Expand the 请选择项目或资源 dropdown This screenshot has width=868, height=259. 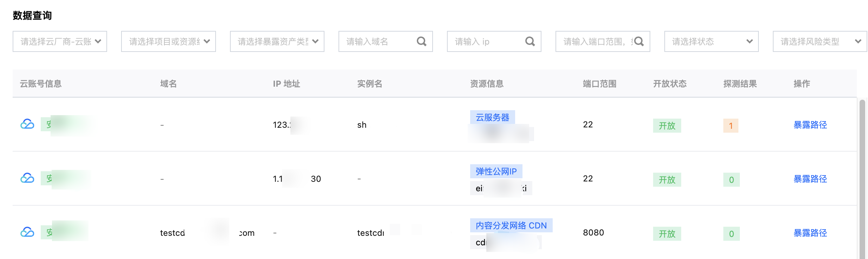tap(168, 41)
